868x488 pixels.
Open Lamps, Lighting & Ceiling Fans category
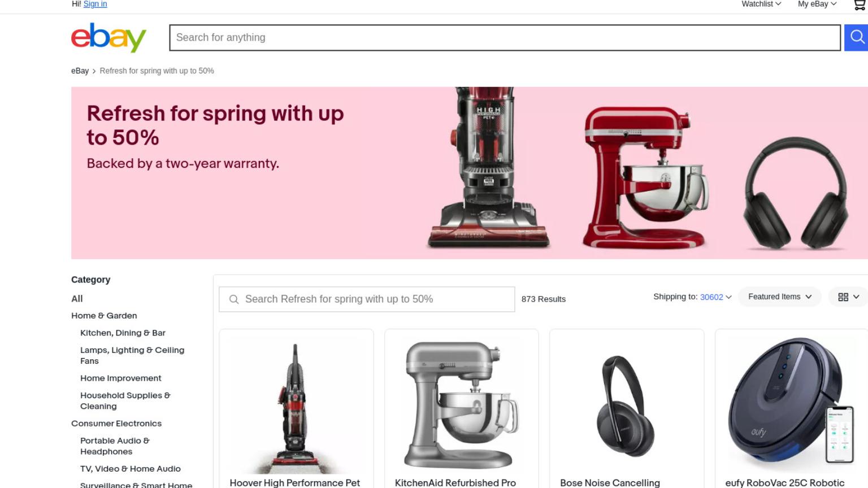coord(132,355)
